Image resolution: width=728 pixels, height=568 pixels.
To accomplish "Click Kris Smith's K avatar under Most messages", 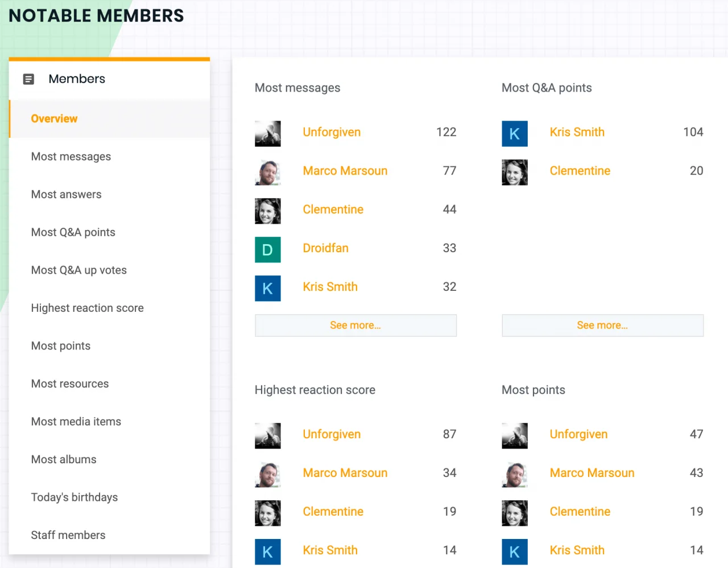I will point(267,289).
